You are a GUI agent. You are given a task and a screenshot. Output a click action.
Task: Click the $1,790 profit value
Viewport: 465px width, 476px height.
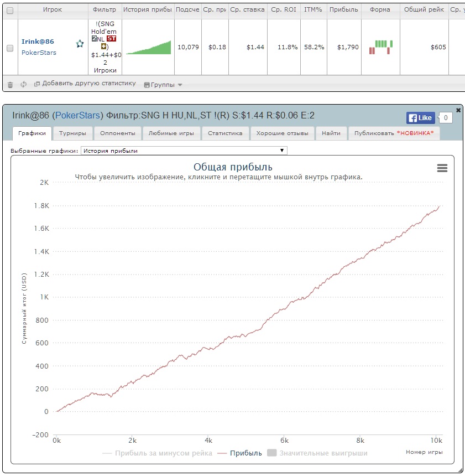click(x=348, y=47)
